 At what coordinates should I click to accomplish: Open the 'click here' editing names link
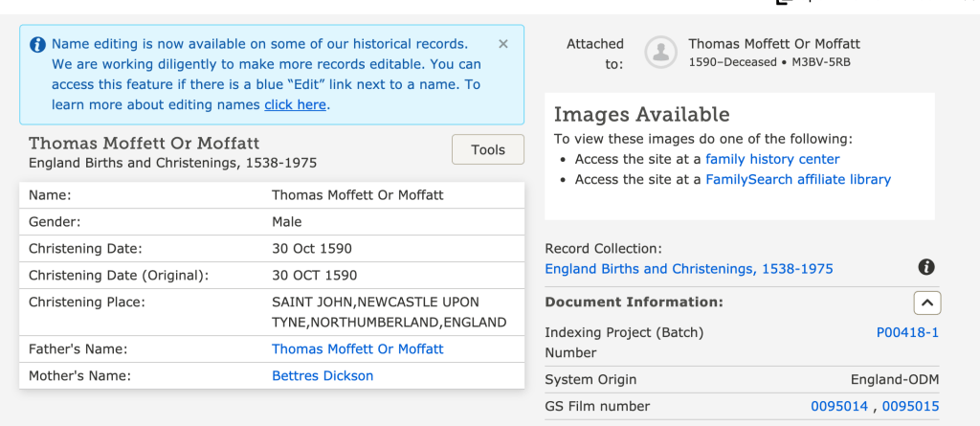295,104
